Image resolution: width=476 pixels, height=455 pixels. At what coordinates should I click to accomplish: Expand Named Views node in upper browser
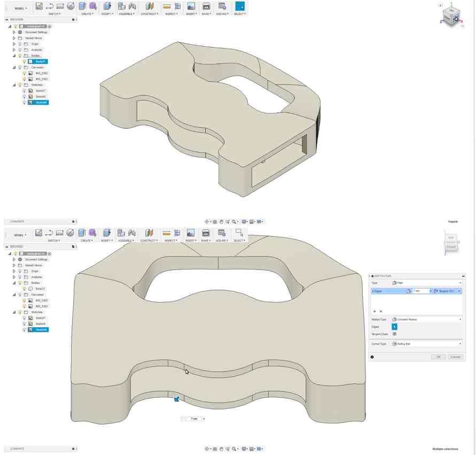[x=14, y=38]
